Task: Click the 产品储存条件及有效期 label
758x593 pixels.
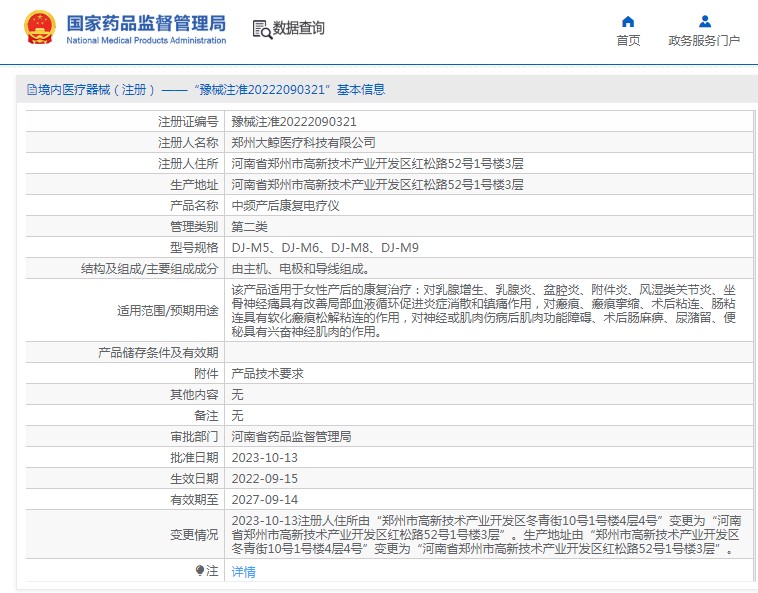Action: pyautogui.click(x=158, y=353)
